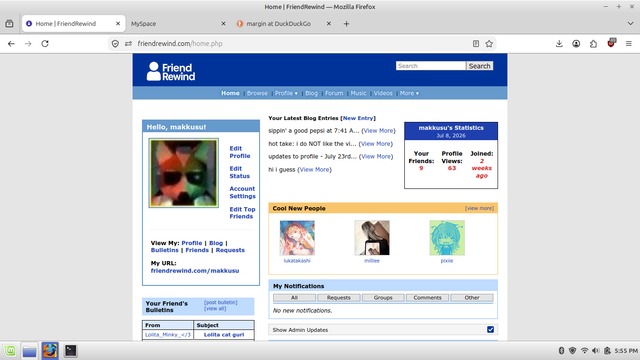
Task: Select the Other notifications tab
Action: click(472, 298)
